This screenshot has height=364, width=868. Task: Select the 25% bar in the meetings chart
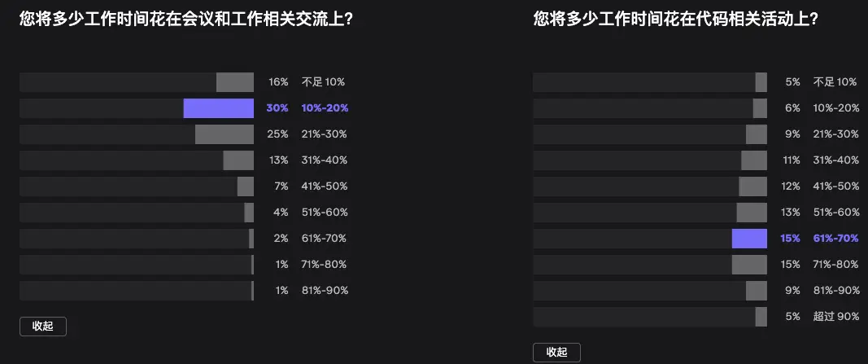tap(225, 134)
